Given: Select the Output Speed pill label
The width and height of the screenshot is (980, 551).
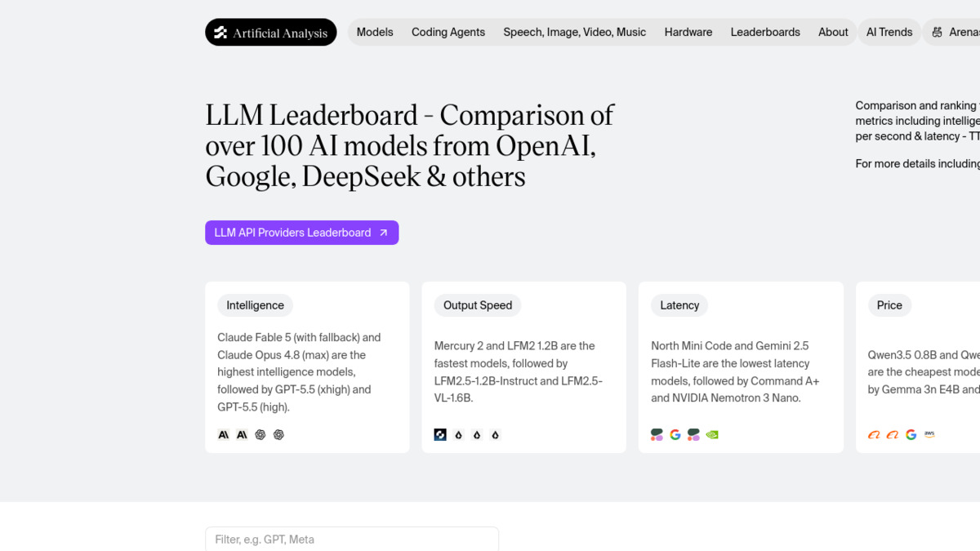Looking at the screenshot, I should pos(478,305).
